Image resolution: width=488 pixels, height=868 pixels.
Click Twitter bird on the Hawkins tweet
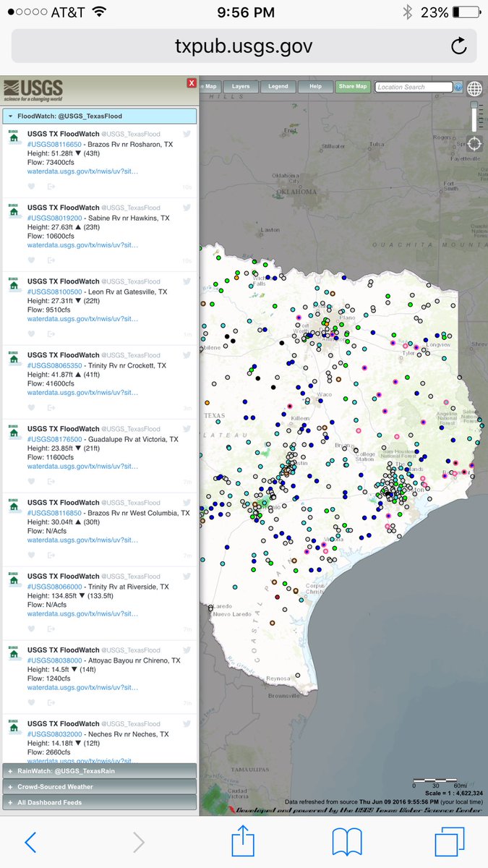(x=187, y=208)
